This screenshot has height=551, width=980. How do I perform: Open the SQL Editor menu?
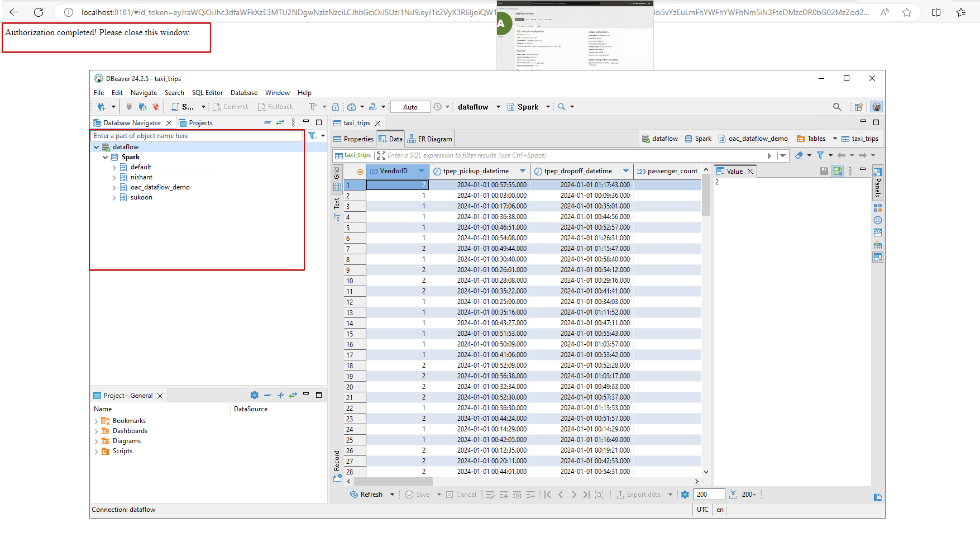(207, 93)
